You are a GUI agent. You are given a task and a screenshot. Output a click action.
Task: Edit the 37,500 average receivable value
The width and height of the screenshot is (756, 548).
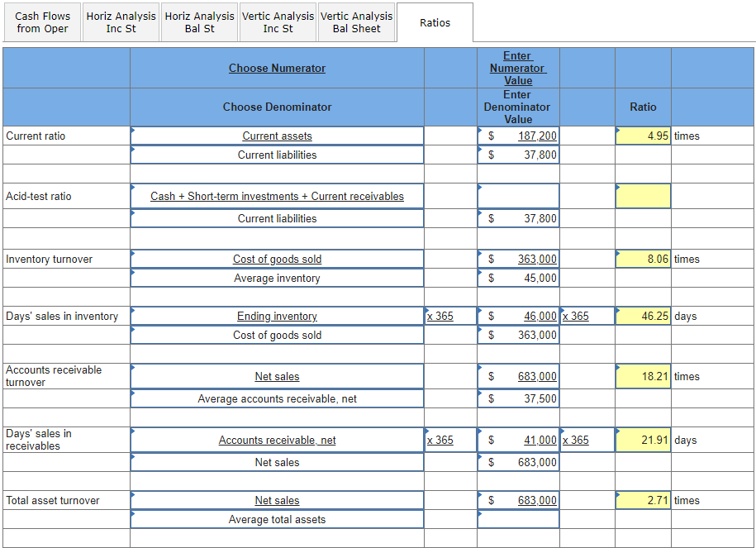518,398
